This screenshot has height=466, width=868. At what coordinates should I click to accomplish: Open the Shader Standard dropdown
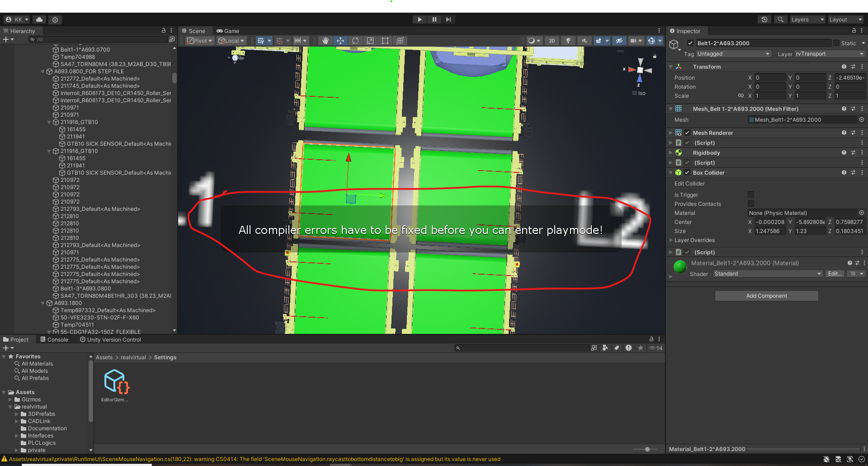768,273
